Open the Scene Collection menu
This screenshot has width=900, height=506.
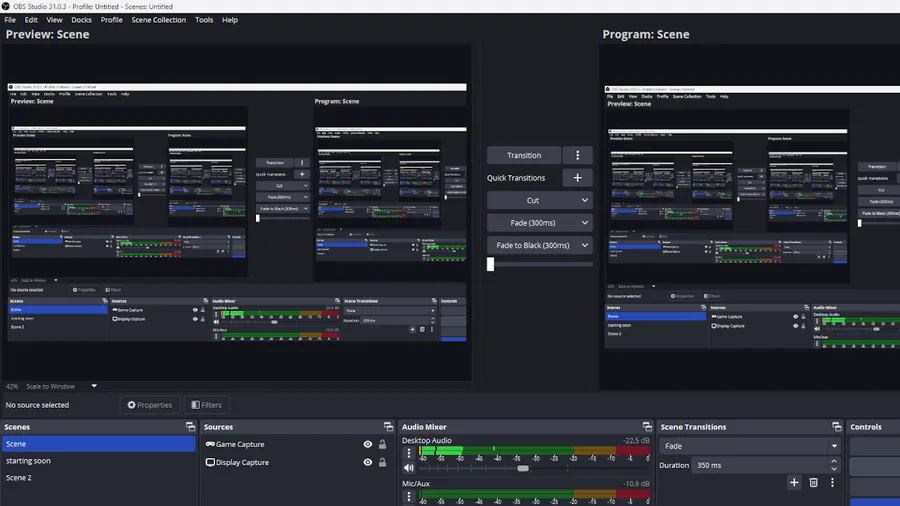158,20
